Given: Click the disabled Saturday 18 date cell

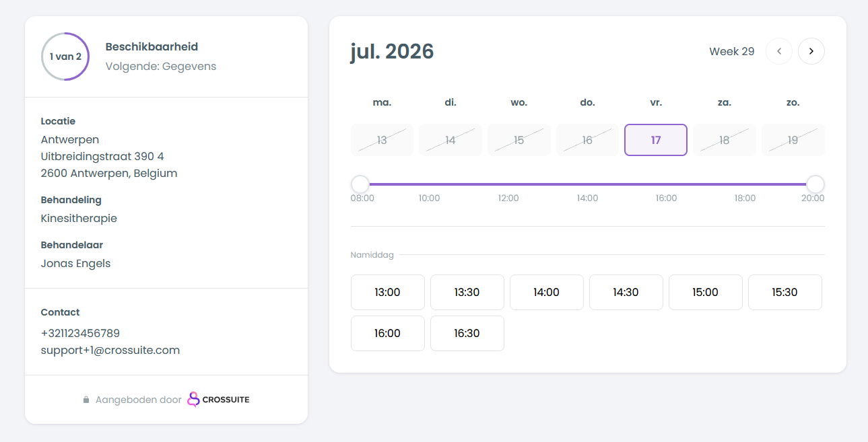Looking at the screenshot, I should [x=725, y=140].
